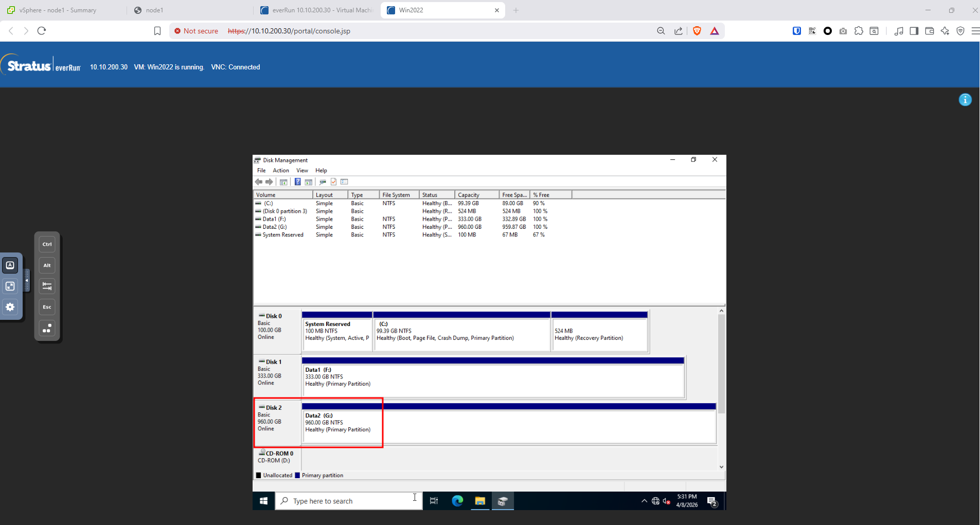This screenshot has height=525, width=980.
Task: Open File Explorer from the VM taskbar
Action: click(x=480, y=501)
